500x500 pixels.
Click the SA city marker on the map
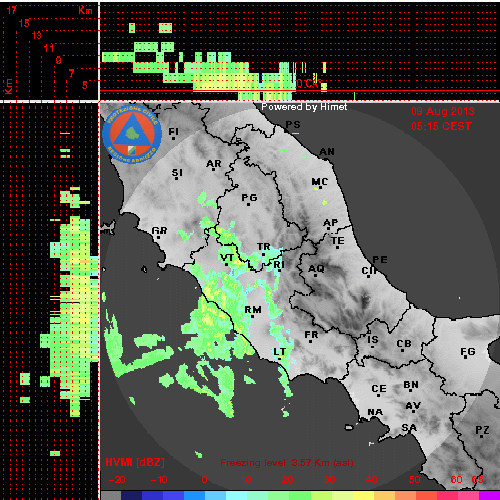[409, 428]
